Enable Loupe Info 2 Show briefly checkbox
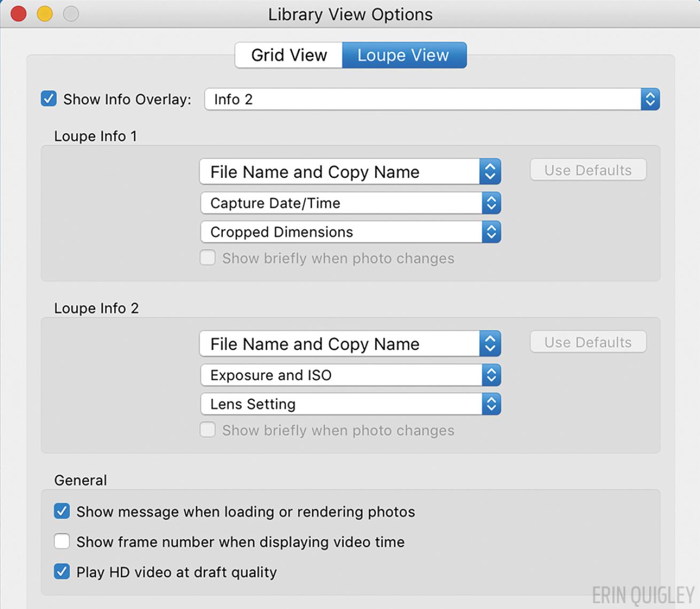 point(208,430)
